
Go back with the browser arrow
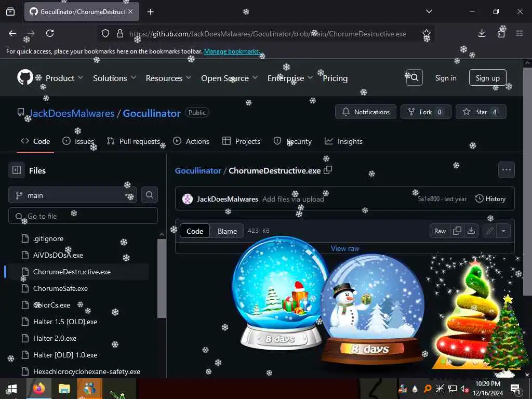(12, 33)
